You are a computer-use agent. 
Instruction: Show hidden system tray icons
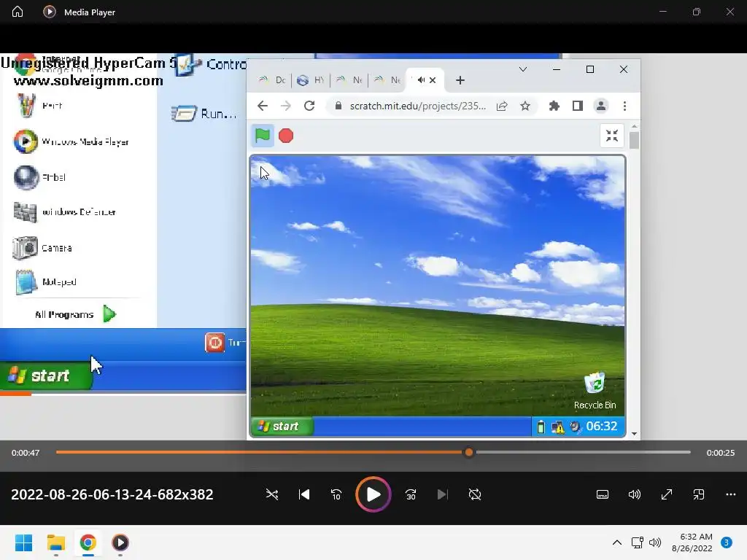(616, 542)
